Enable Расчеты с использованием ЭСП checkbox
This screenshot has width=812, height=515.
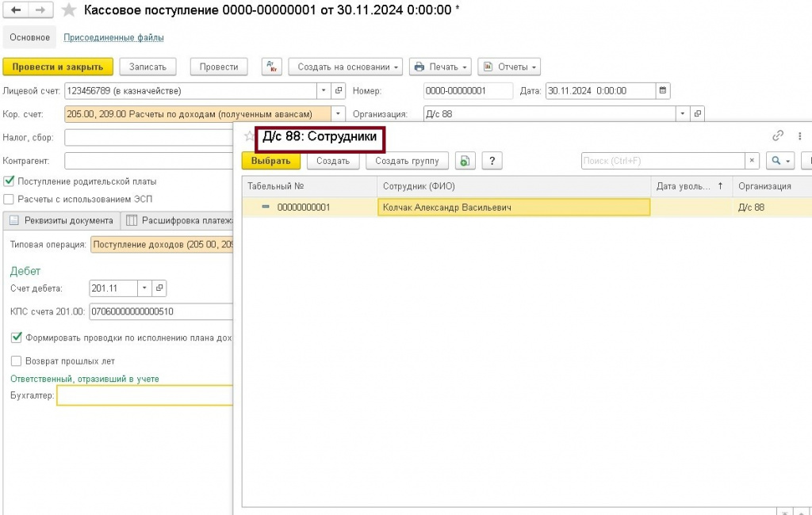(x=9, y=199)
